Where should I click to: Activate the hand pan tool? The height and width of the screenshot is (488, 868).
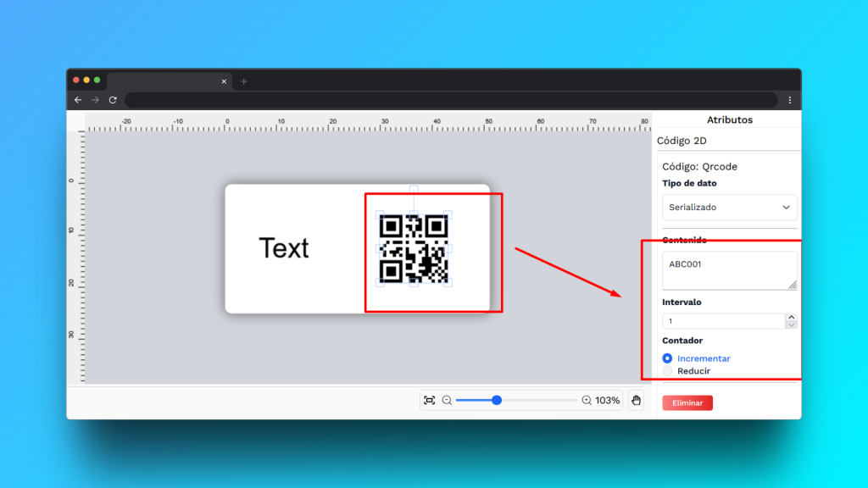(x=636, y=400)
